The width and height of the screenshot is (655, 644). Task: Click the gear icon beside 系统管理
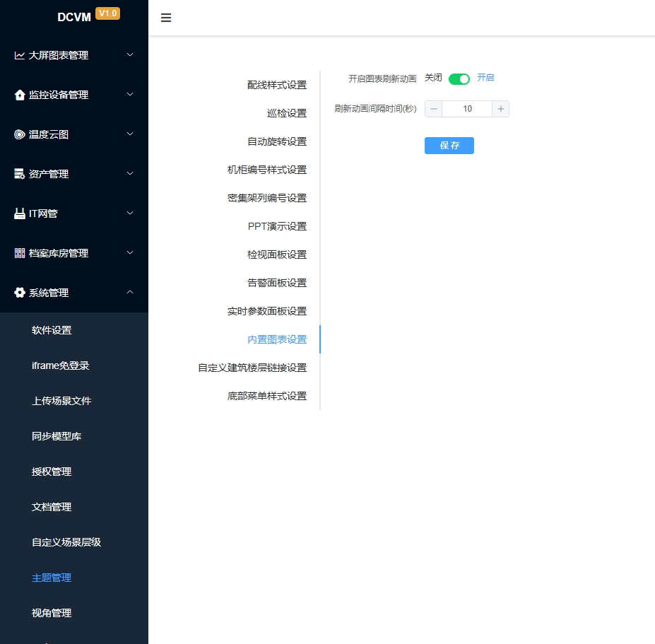(20, 293)
